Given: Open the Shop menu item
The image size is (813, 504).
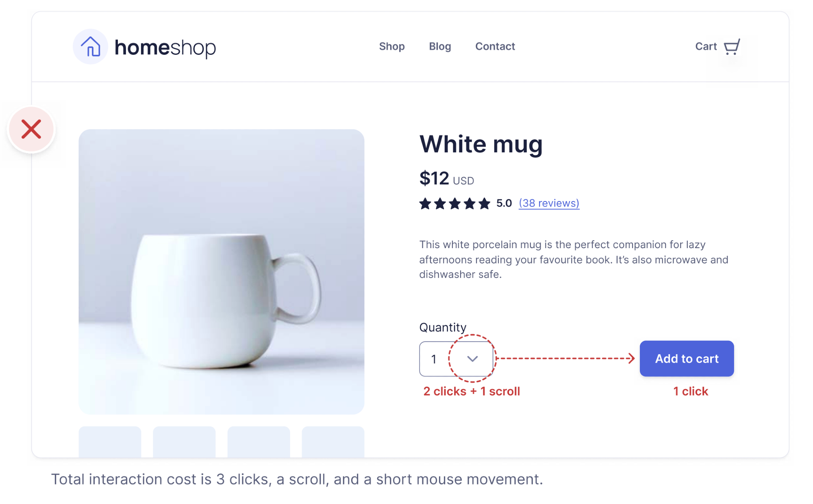Looking at the screenshot, I should coord(392,46).
